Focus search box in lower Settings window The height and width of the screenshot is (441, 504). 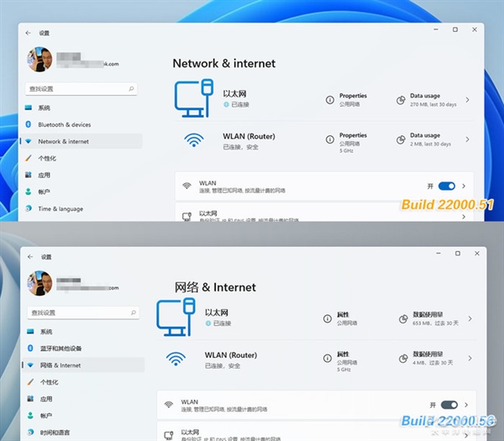(83, 312)
